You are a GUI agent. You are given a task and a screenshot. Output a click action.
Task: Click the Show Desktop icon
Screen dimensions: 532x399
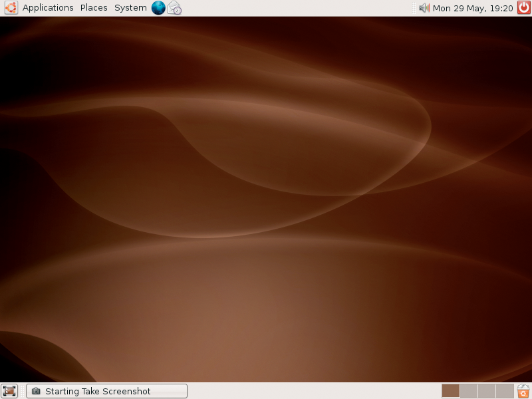coord(9,391)
